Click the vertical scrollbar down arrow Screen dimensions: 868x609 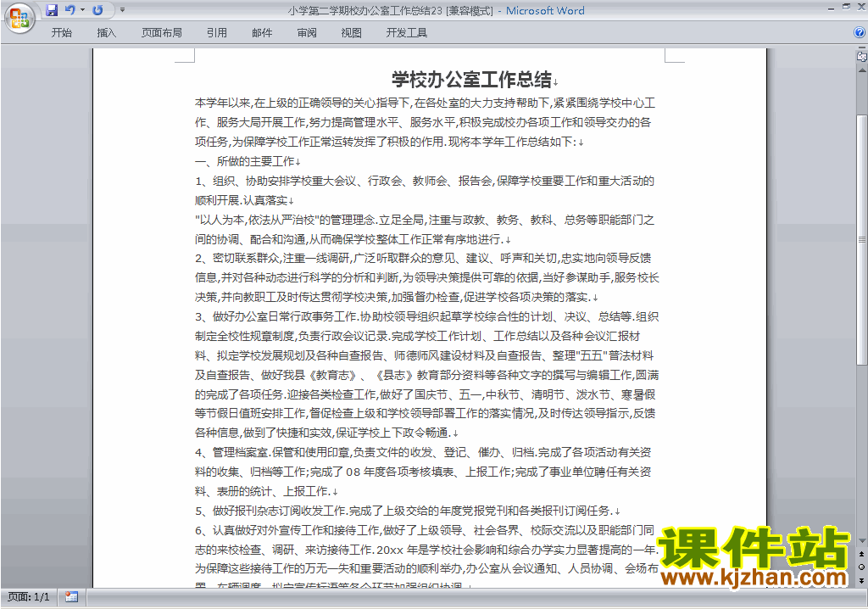pyautogui.click(x=862, y=541)
